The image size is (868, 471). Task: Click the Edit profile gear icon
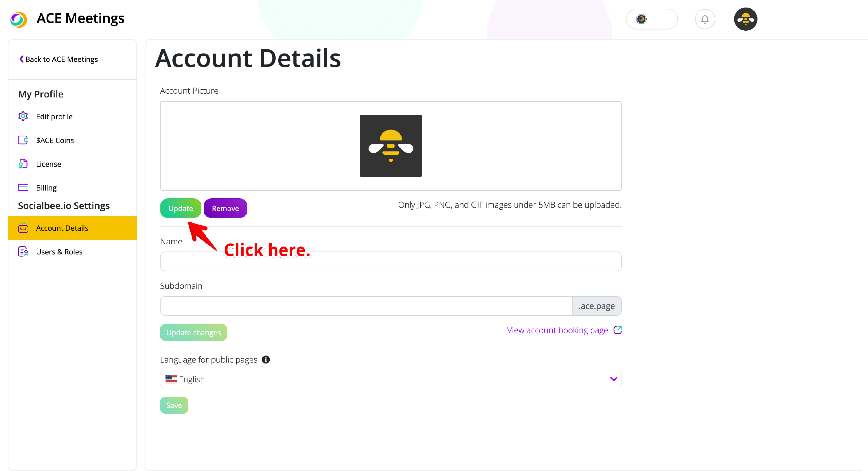[23, 117]
